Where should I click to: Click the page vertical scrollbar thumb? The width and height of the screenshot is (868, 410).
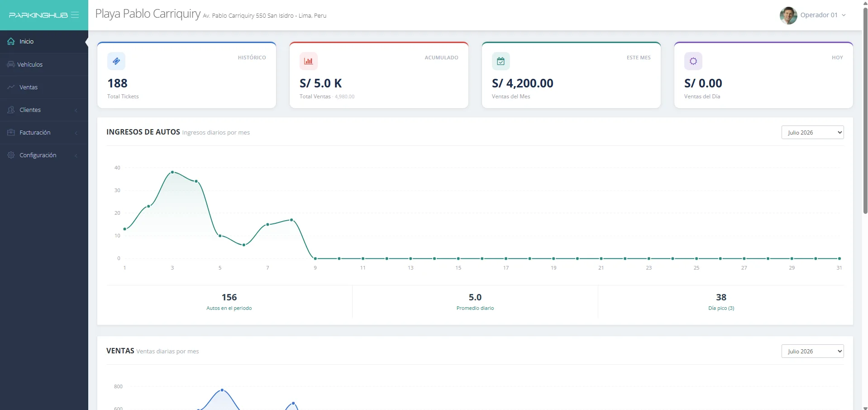865,111
